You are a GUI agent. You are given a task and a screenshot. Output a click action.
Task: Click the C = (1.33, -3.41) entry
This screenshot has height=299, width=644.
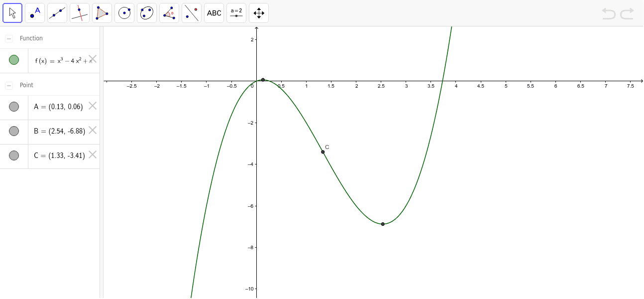tap(59, 155)
